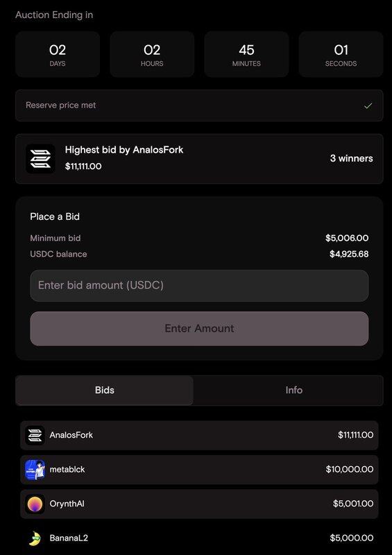Open metablck's $10,000.00 bid row
This screenshot has width=392, height=555.
point(199,470)
